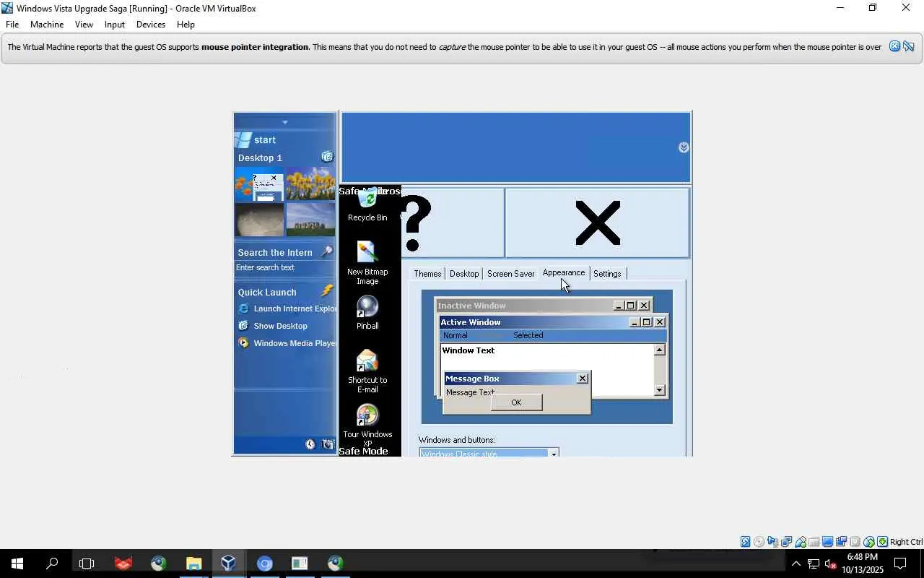Open the host notification center icon

click(901, 564)
